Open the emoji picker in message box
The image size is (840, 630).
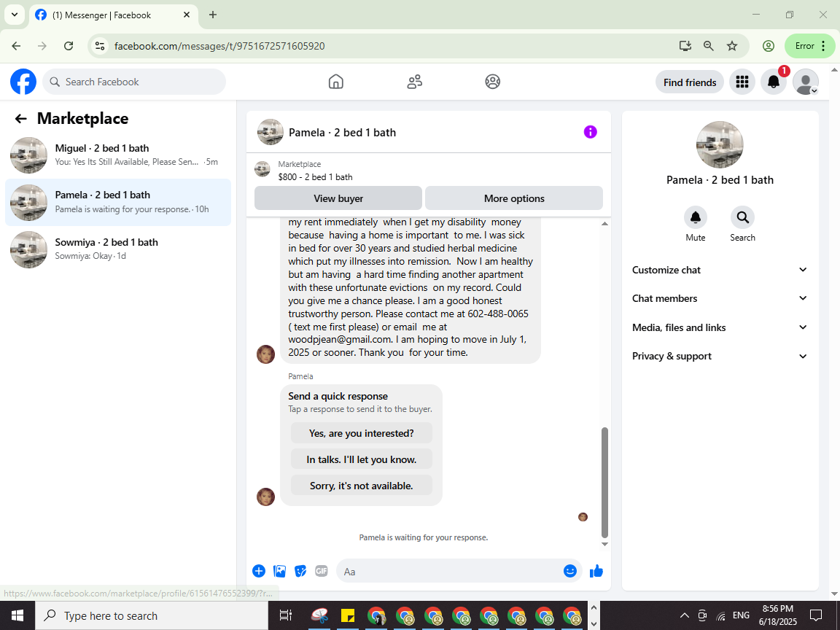point(570,571)
